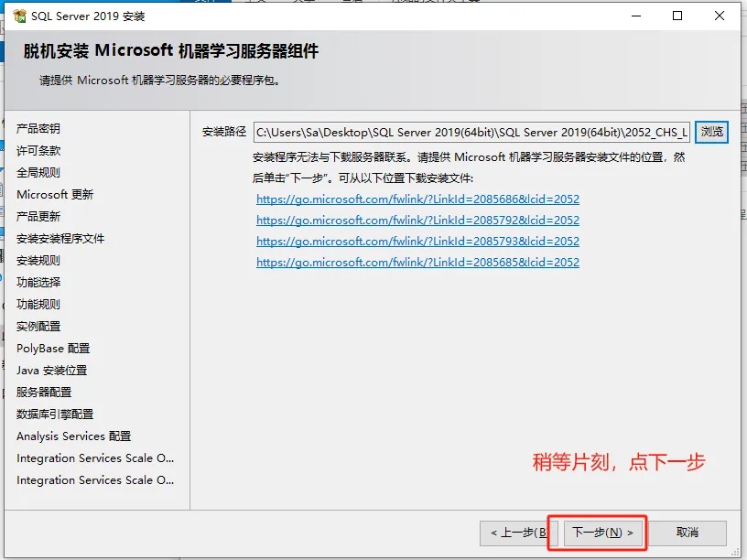The height and width of the screenshot is (560, 747).
Task: Click inside the 安装路径 path field
Action: tap(471, 132)
